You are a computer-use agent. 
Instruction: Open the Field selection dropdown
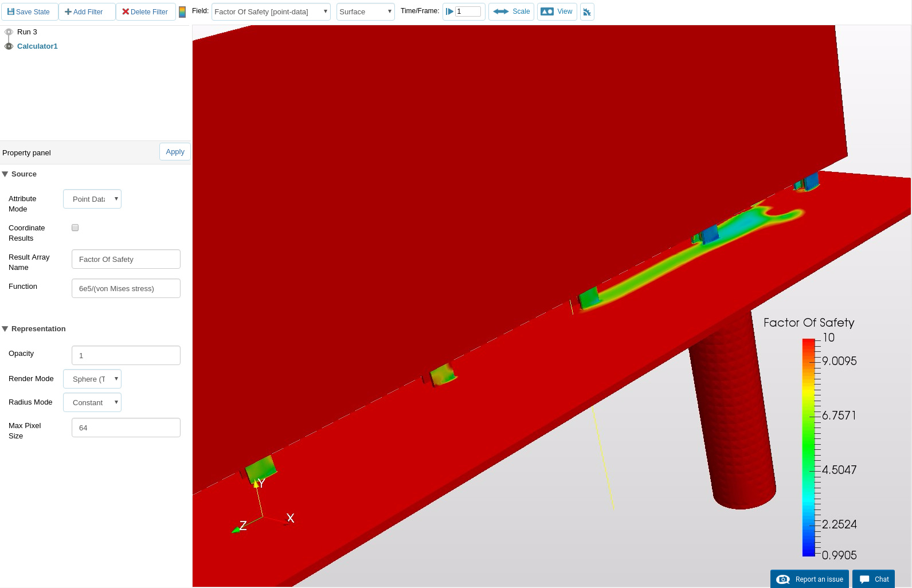pos(271,11)
